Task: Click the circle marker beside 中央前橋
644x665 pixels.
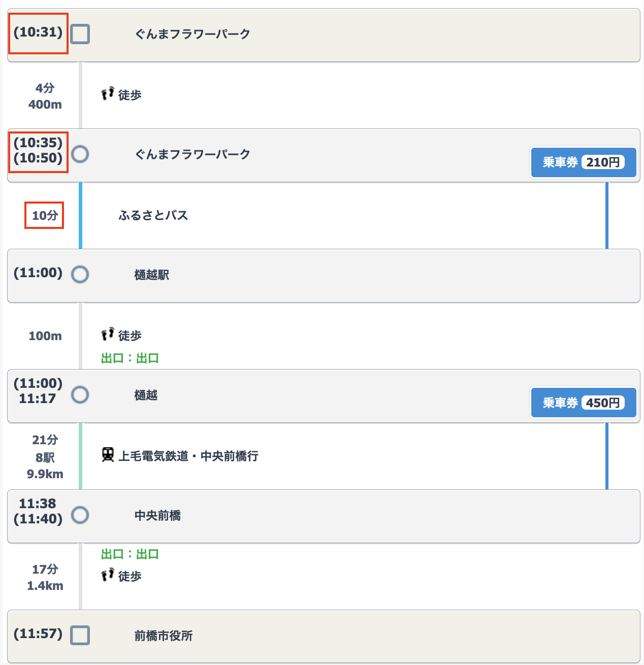Action: tap(80, 515)
